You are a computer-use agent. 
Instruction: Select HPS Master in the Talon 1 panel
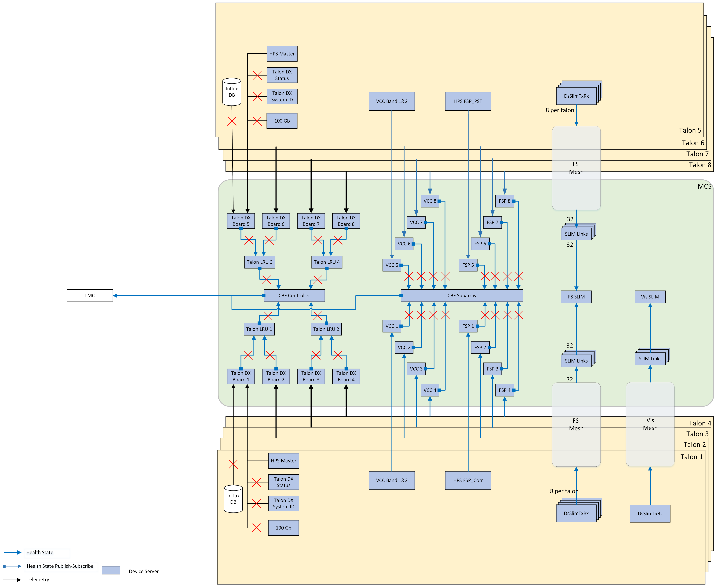coord(284,461)
